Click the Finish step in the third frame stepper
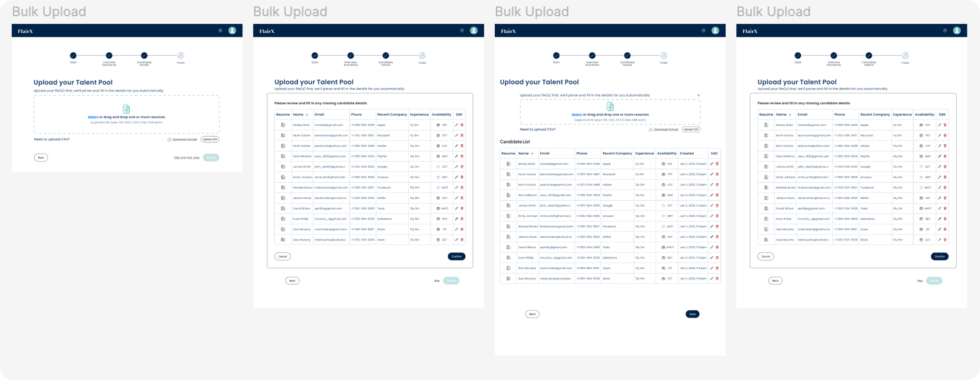The height and width of the screenshot is (380, 980). point(663,56)
